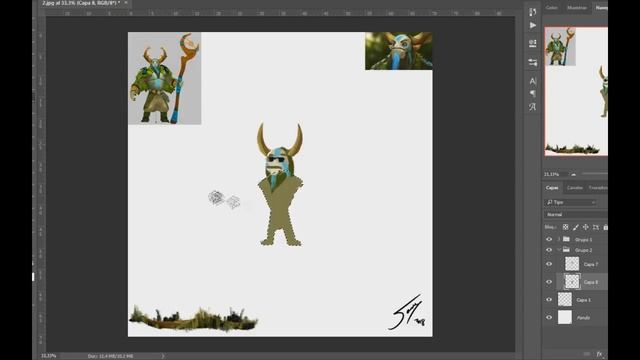Select the 2.jpg document tab

(81, 3)
